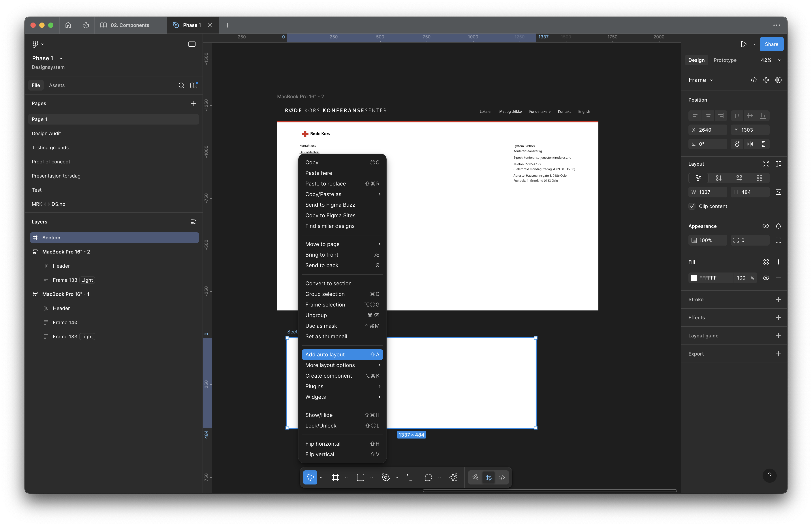Toggle the Clip content checkbox
This screenshot has height=526, width=812.
[x=692, y=206]
